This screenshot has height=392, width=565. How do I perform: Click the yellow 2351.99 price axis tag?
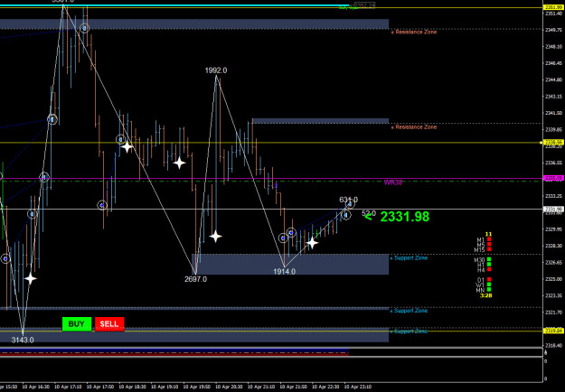tap(554, 7)
